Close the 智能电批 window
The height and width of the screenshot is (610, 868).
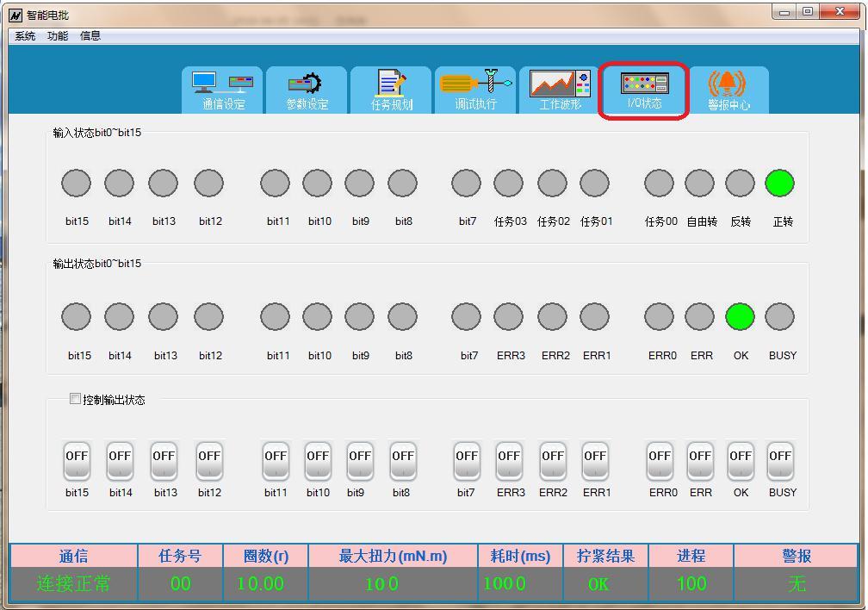[x=840, y=12]
